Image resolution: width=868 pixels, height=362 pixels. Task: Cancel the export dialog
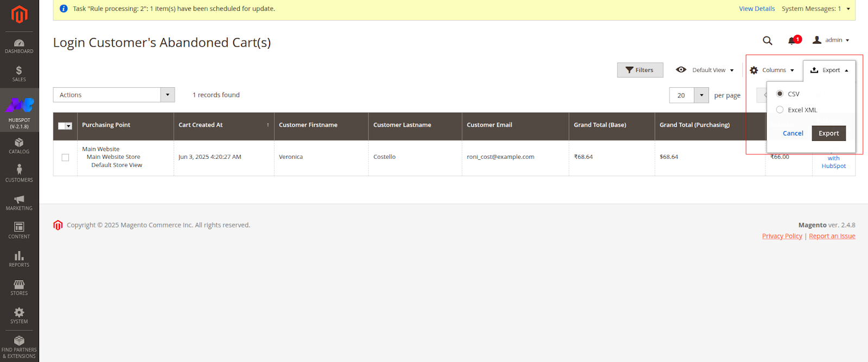(x=793, y=133)
